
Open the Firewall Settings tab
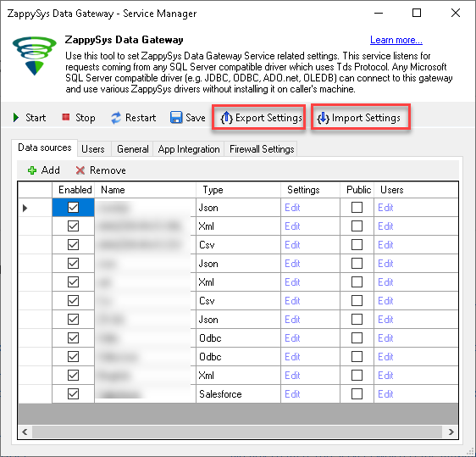pyautogui.click(x=262, y=149)
